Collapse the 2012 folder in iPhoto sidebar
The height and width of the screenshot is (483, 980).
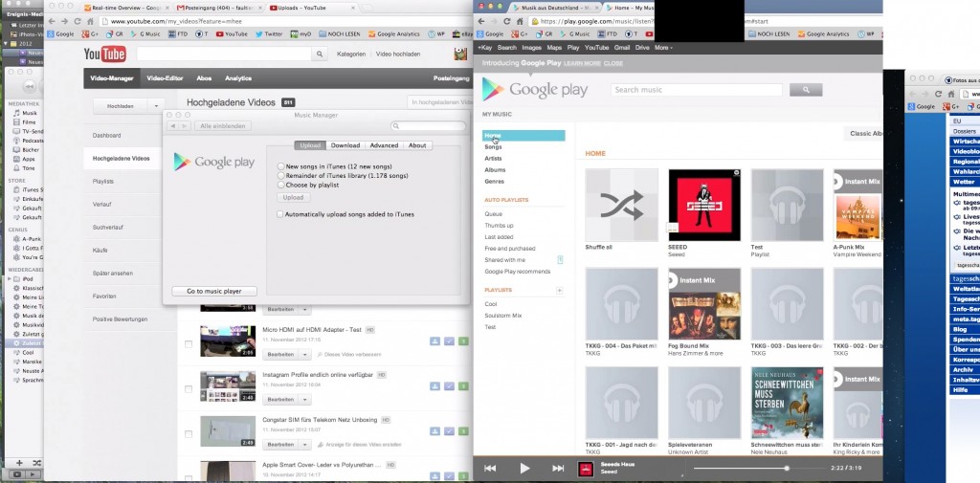(x=7, y=44)
